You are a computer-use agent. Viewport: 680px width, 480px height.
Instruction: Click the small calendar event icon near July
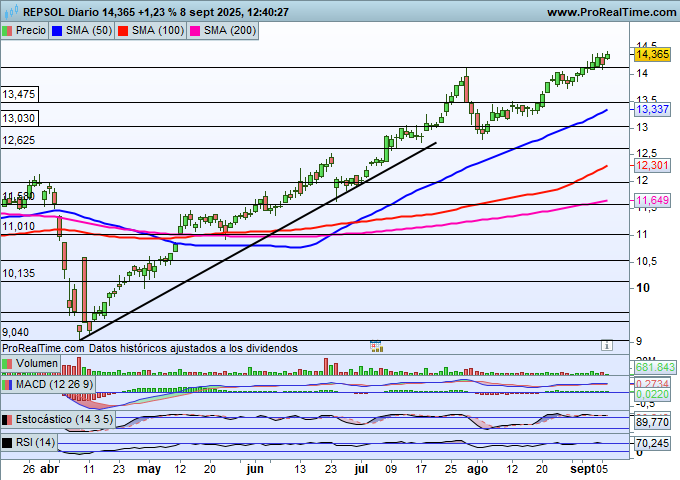pyautogui.click(x=377, y=347)
